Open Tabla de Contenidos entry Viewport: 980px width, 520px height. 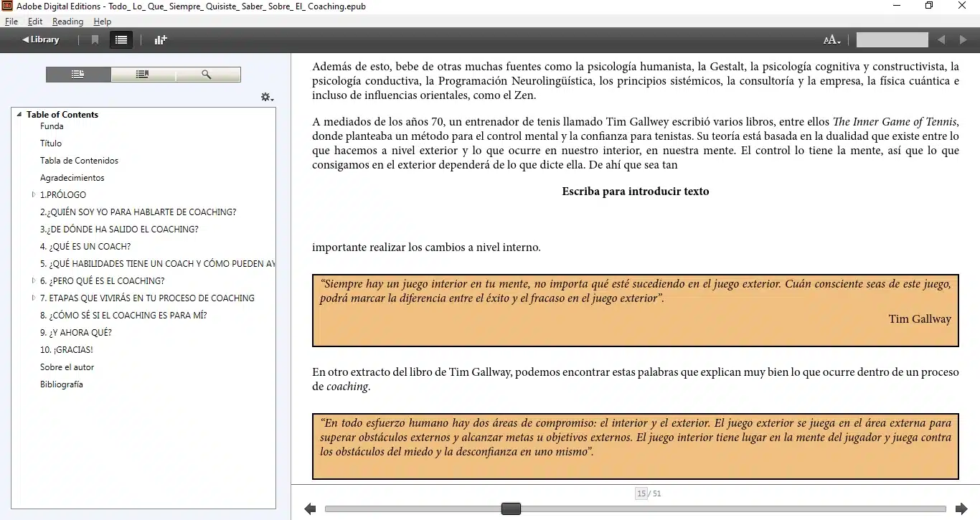79,161
